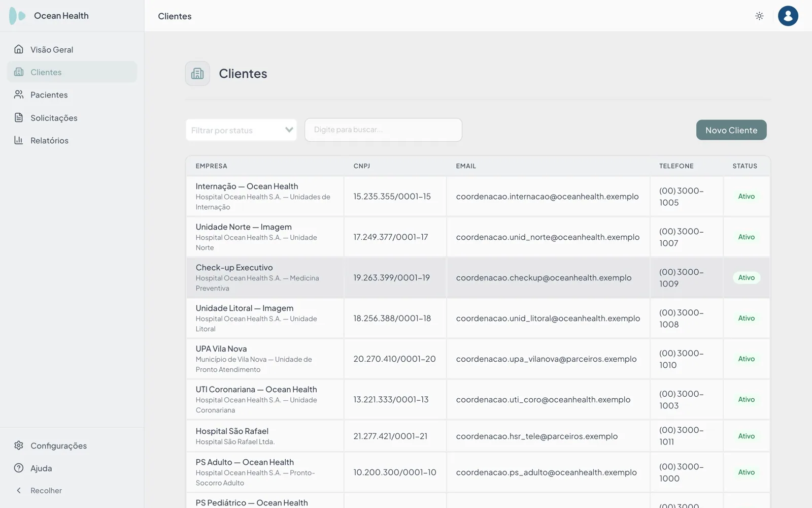The height and width of the screenshot is (508, 812).
Task: Click phone (00) 3000-1000
Action: coord(682,472)
